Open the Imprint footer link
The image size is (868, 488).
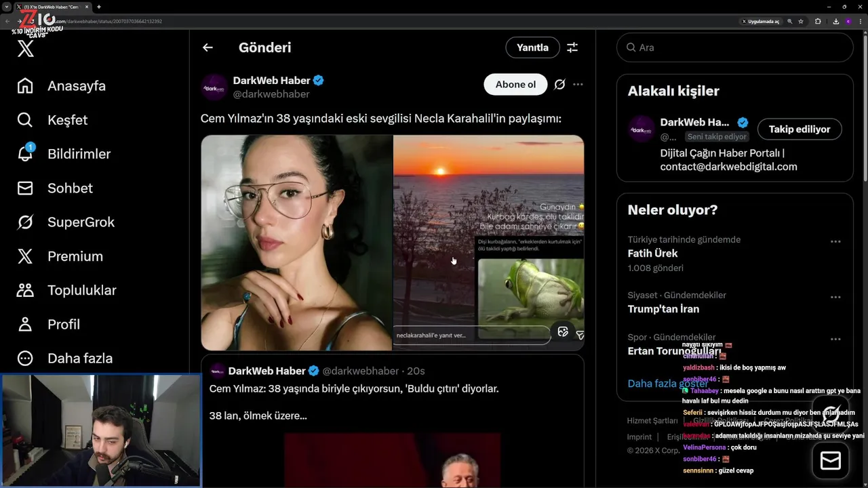click(639, 437)
